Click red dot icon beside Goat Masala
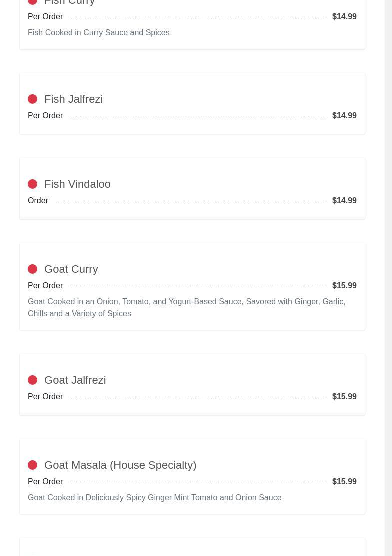The width and height of the screenshot is (392, 556). point(32,465)
